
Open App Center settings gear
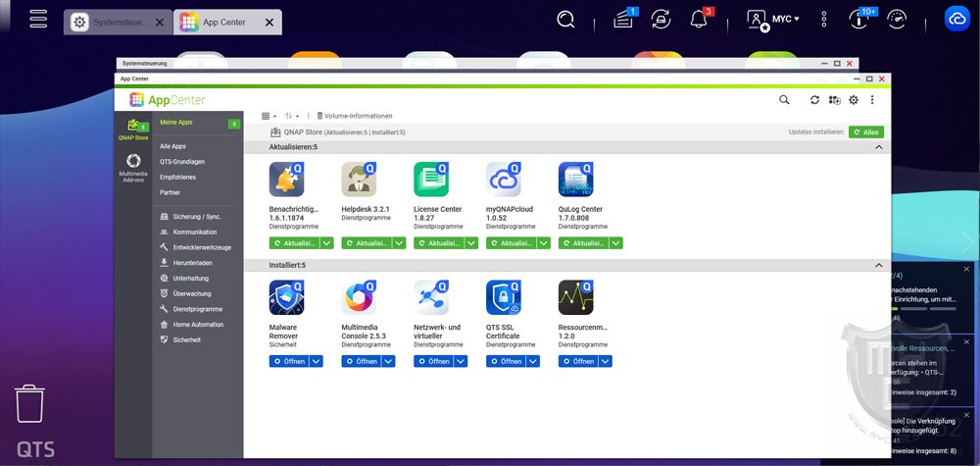854,100
